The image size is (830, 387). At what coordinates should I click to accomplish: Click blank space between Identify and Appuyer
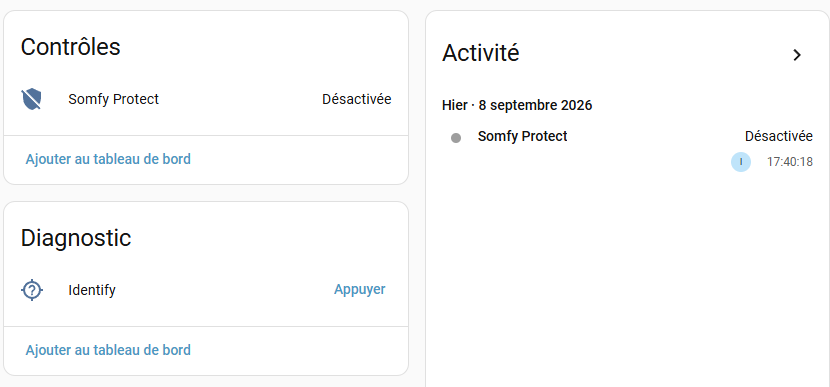point(225,290)
